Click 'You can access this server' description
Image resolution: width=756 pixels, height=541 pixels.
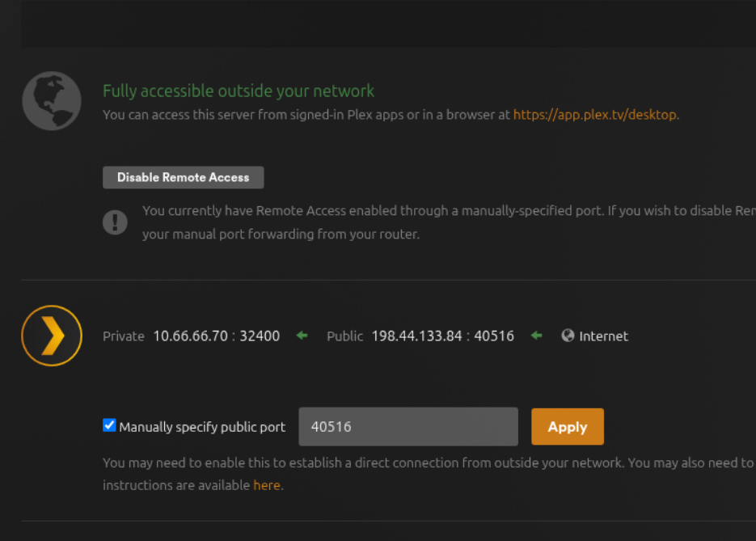391,115
